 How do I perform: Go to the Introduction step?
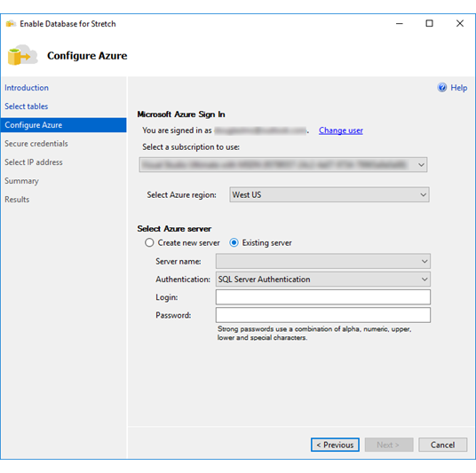click(27, 88)
